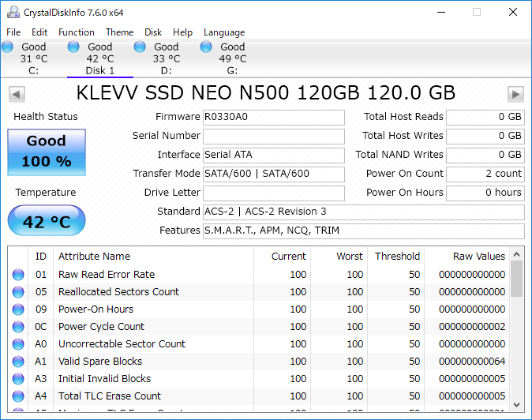Click status orb for Initial Invalid Blocks

pos(18,379)
